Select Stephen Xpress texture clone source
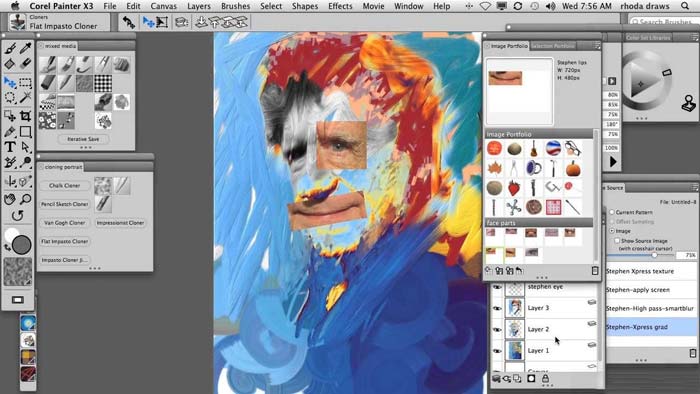The image size is (700, 394). pyautogui.click(x=652, y=271)
